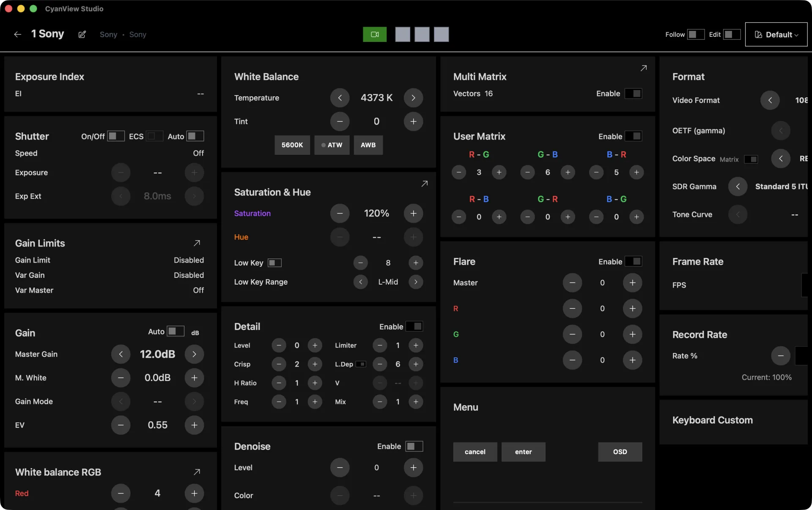This screenshot has width=812, height=510.
Task: Step Video Format to previous option
Action: point(770,100)
